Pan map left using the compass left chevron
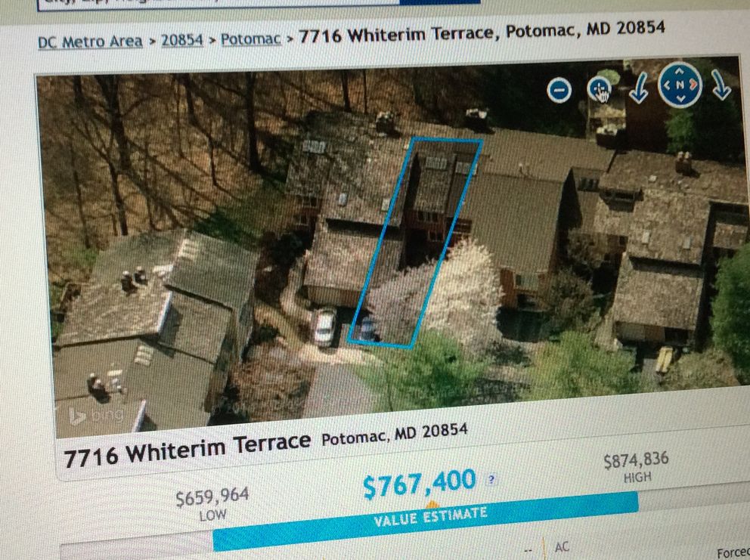 click(666, 85)
